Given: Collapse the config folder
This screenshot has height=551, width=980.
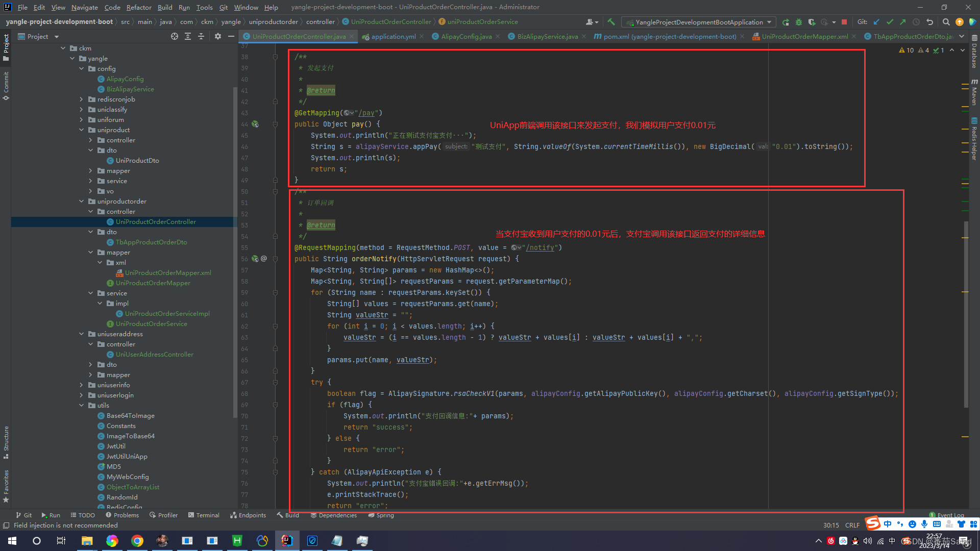Looking at the screenshot, I should pos(81,69).
